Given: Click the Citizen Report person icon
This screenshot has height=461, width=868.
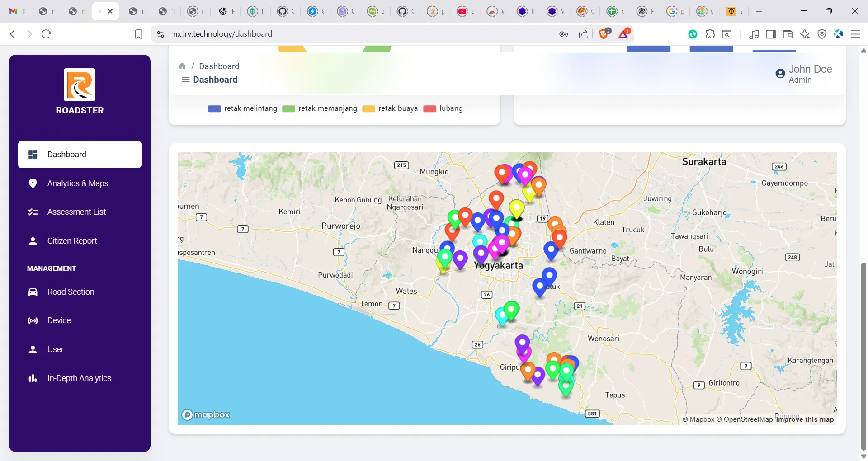Looking at the screenshot, I should pos(33,241).
